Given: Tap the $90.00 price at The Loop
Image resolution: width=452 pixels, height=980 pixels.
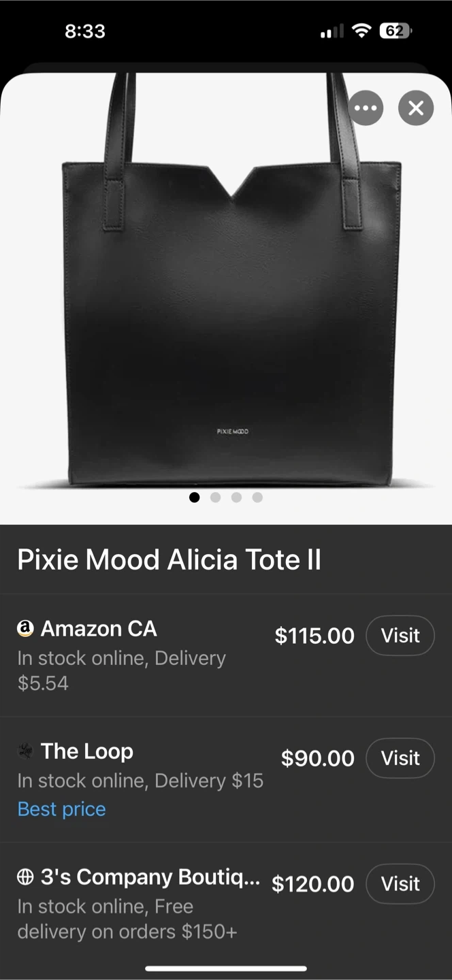Looking at the screenshot, I should pos(317,758).
